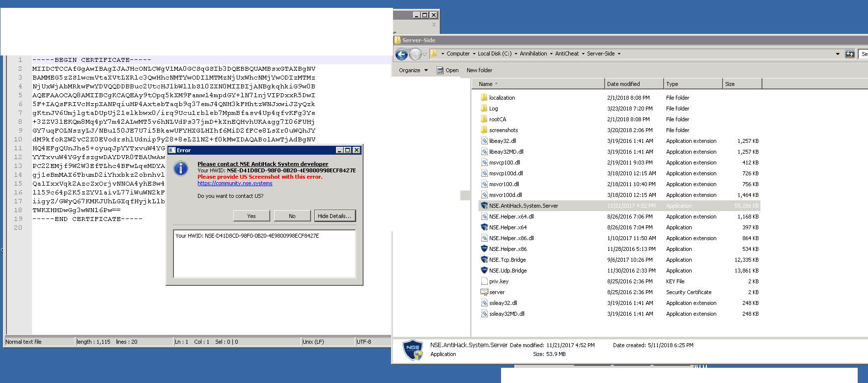Sort by Size column header
The height and width of the screenshot is (383, 868).
(742, 84)
